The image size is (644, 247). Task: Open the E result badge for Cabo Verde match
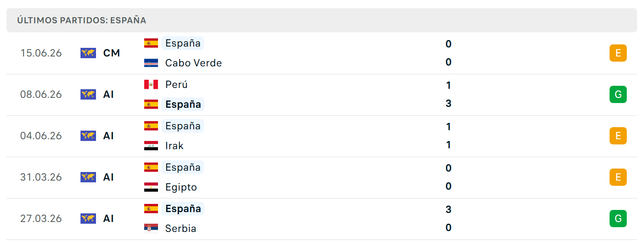point(618,53)
